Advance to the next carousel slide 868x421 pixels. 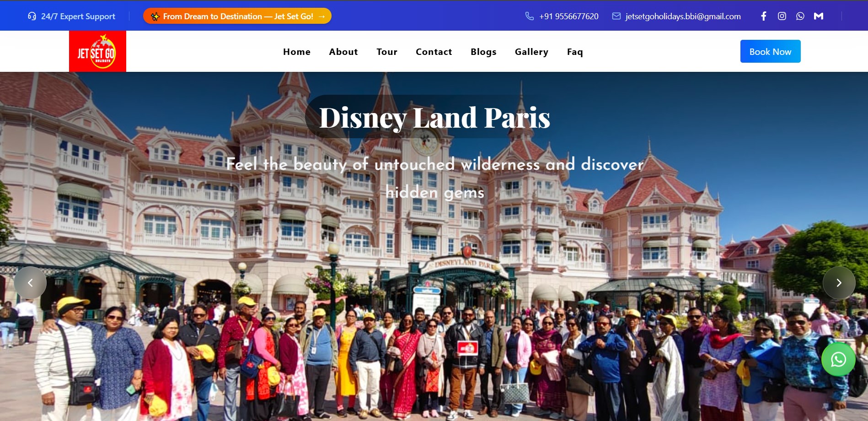(839, 283)
